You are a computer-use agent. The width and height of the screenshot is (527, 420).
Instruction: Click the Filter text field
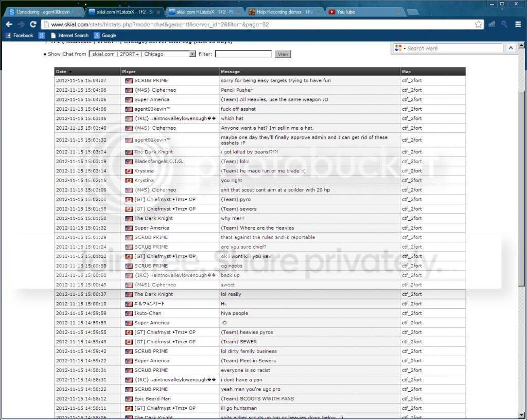(x=243, y=54)
